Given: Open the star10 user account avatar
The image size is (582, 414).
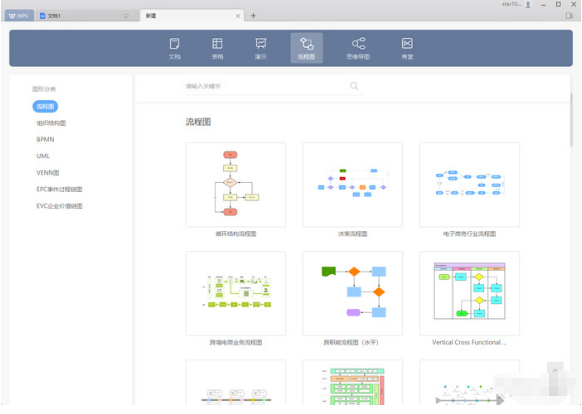Looking at the screenshot, I should coord(528,4).
